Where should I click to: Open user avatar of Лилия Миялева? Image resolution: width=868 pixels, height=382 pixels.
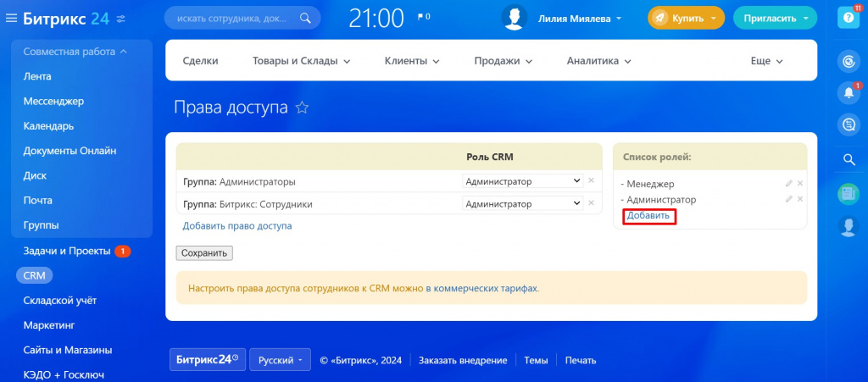(x=515, y=18)
